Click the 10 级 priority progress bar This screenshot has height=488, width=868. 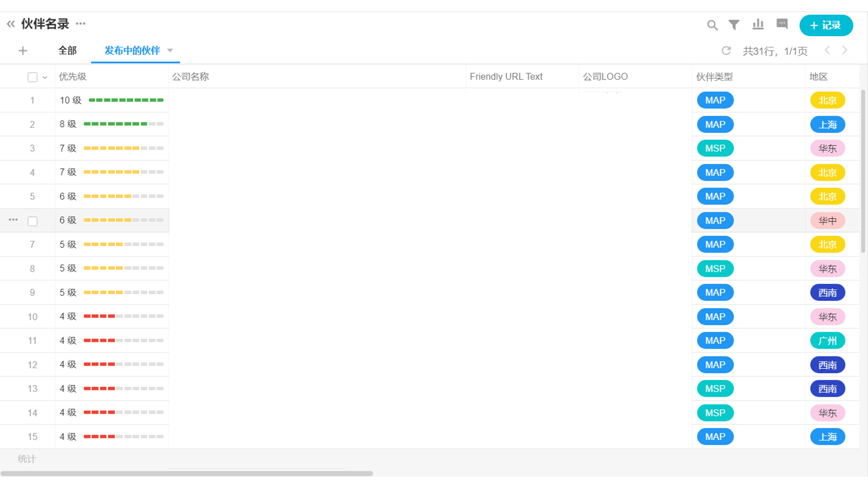(x=126, y=100)
